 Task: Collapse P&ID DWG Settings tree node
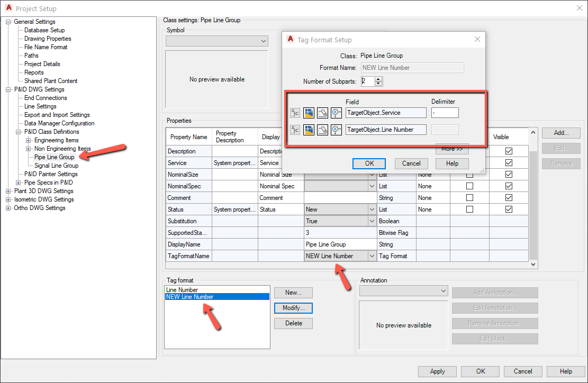[x=8, y=89]
